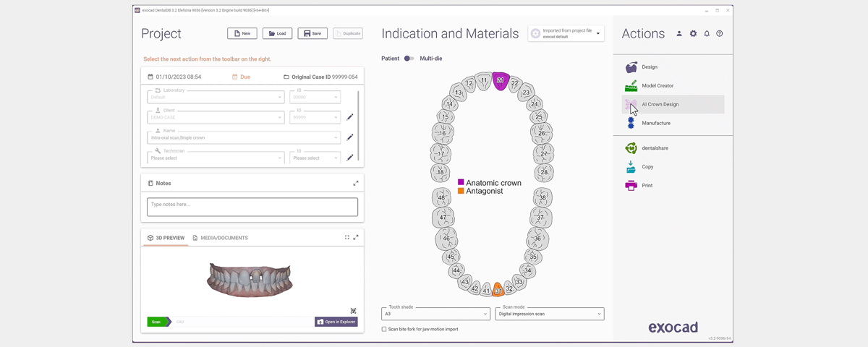Select tooth 48 on chart

point(441,197)
